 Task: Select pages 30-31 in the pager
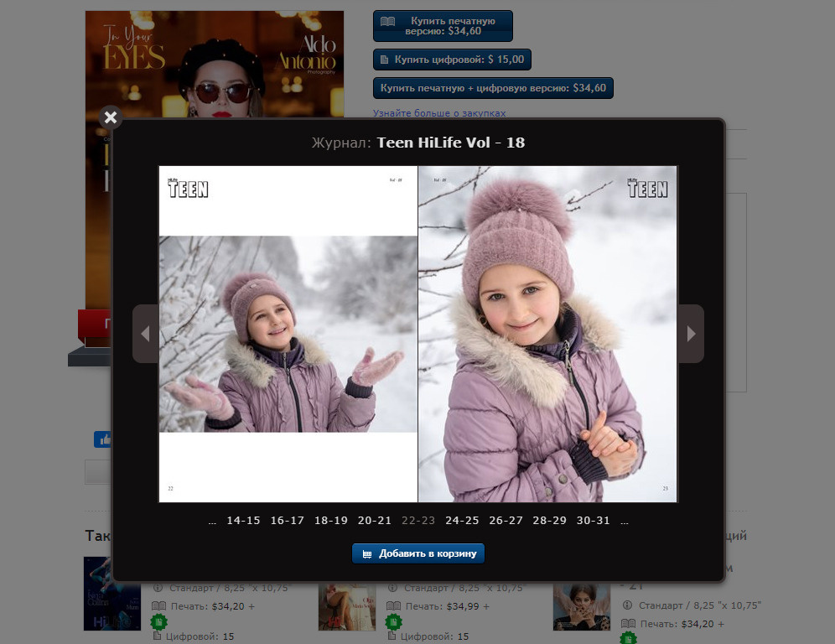(x=593, y=521)
